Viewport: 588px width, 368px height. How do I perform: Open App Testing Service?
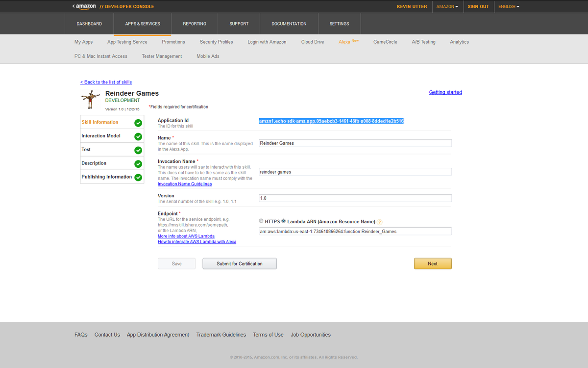127,42
